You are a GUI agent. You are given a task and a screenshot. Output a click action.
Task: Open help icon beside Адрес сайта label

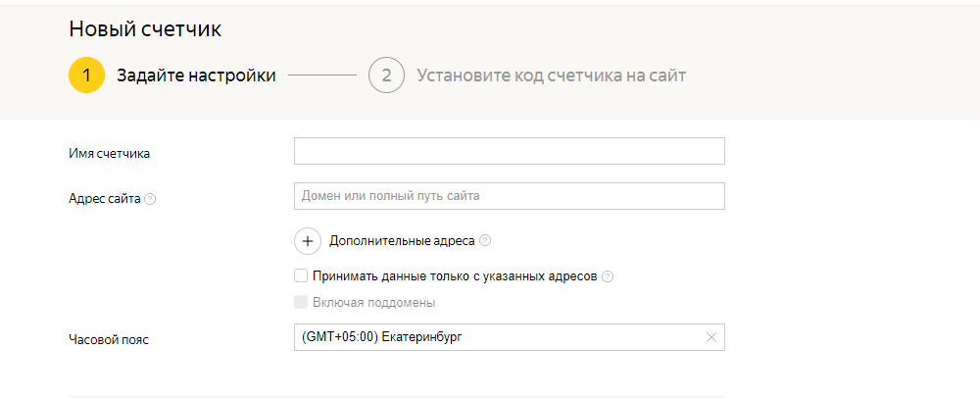click(x=150, y=199)
